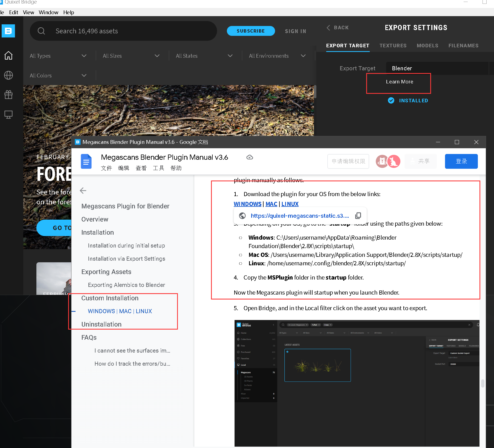Go to Overview in document outline
Screen dimensions: 494x448
(95, 219)
